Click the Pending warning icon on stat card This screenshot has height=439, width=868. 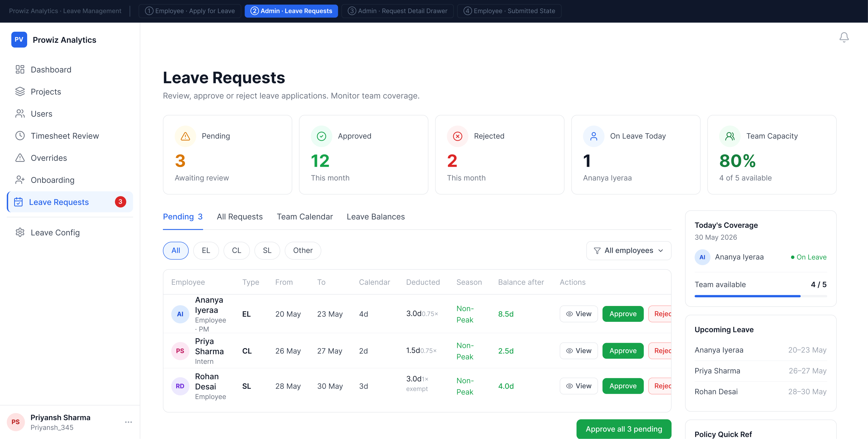click(x=185, y=136)
